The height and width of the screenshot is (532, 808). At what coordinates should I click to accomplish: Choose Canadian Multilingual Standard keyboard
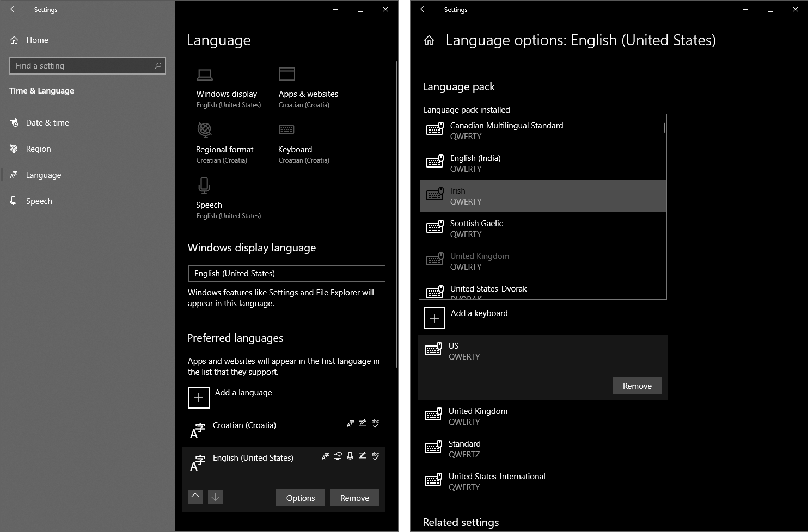[x=542, y=131]
